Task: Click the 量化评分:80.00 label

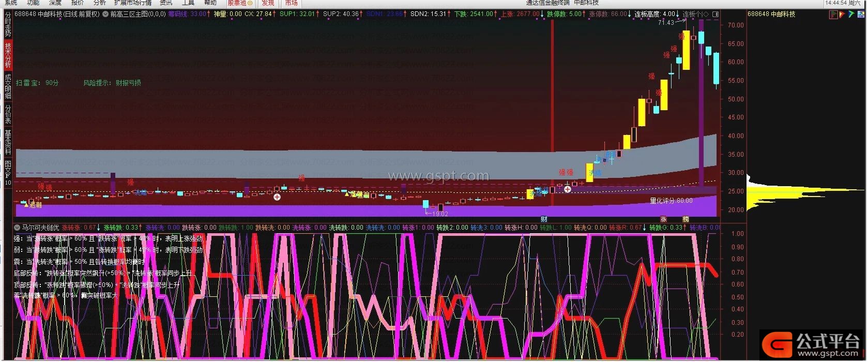Action: (x=671, y=201)
